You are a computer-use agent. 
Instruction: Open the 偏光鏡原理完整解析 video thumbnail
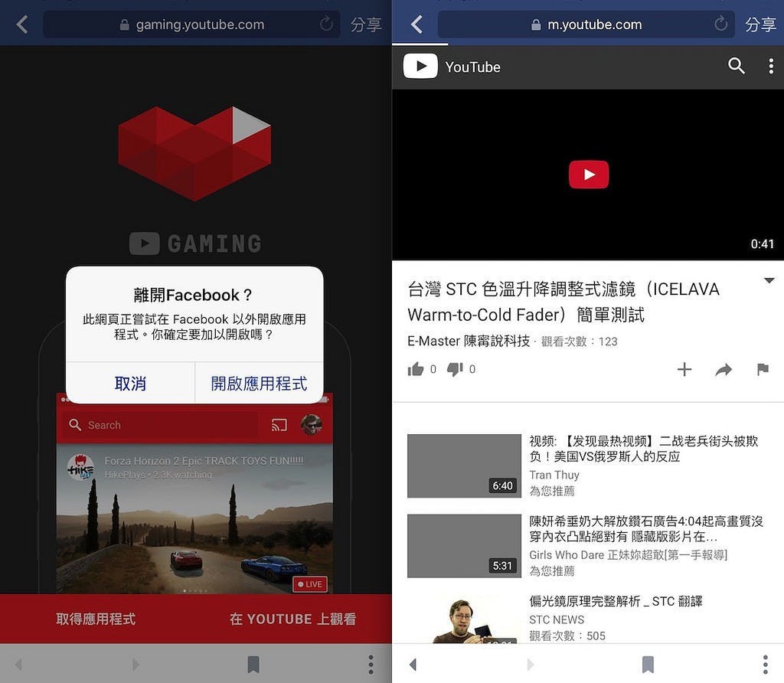tap(464, 619)
